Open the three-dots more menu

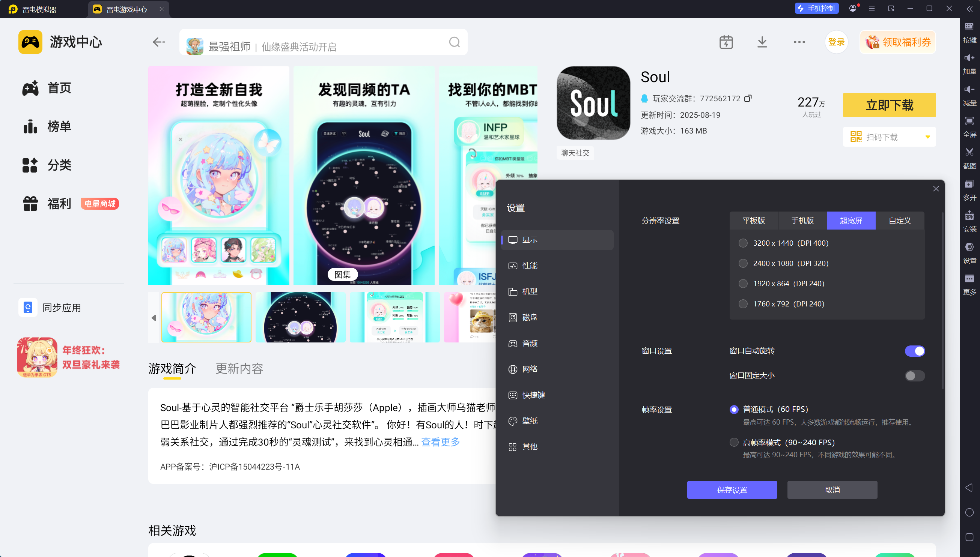point(799,42)
